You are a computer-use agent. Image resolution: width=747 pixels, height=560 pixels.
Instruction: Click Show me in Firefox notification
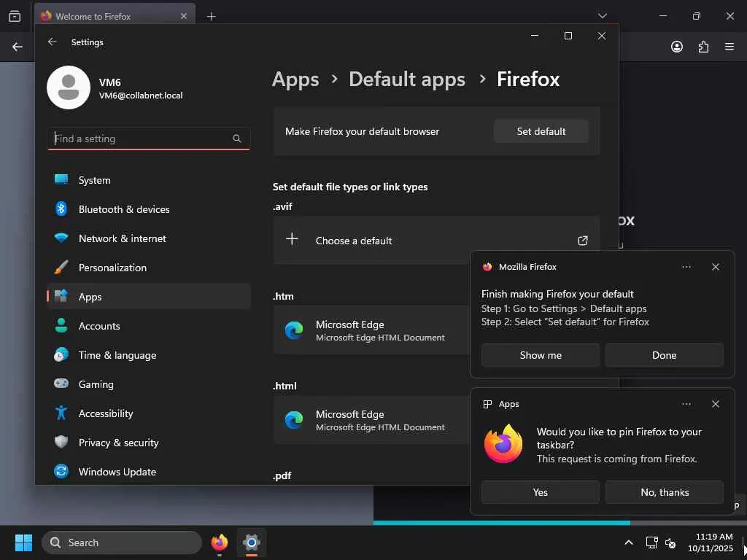coord(541,355)
